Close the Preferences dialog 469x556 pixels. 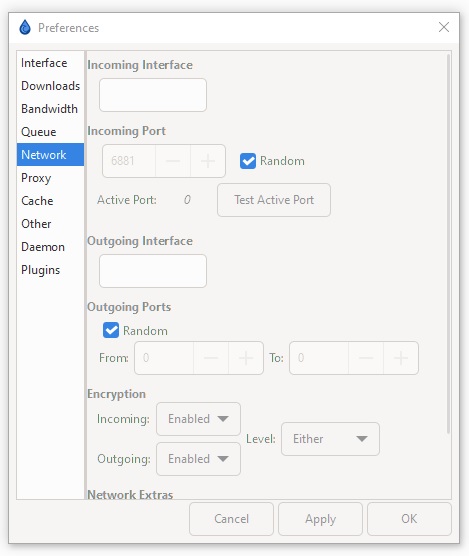point(444,27)
